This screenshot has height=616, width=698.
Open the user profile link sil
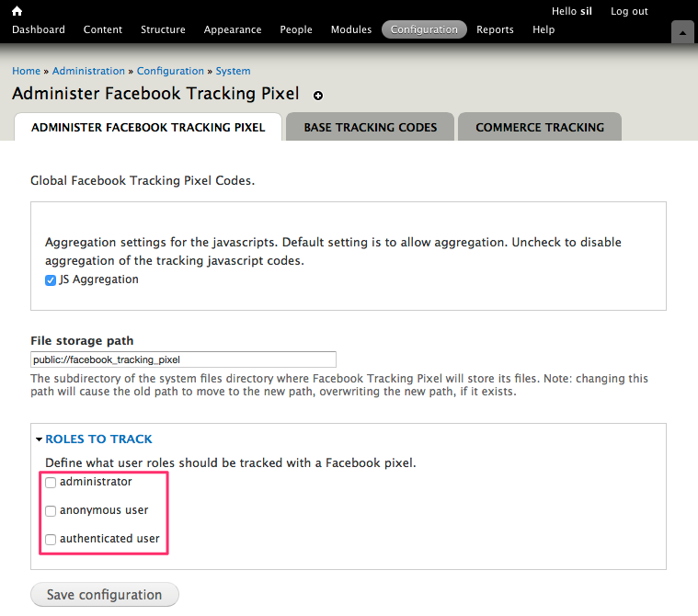tap(586, 11)
